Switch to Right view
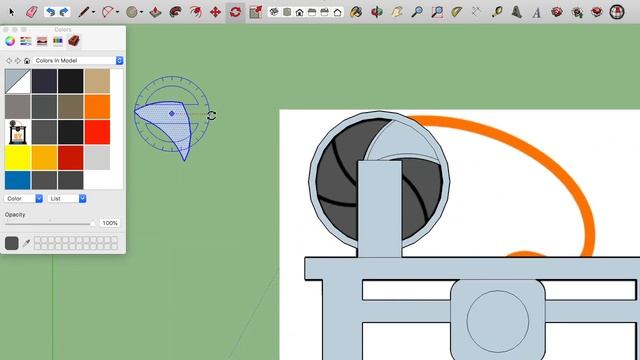This screenshot has width=640, height=360. tap(312, 12)
